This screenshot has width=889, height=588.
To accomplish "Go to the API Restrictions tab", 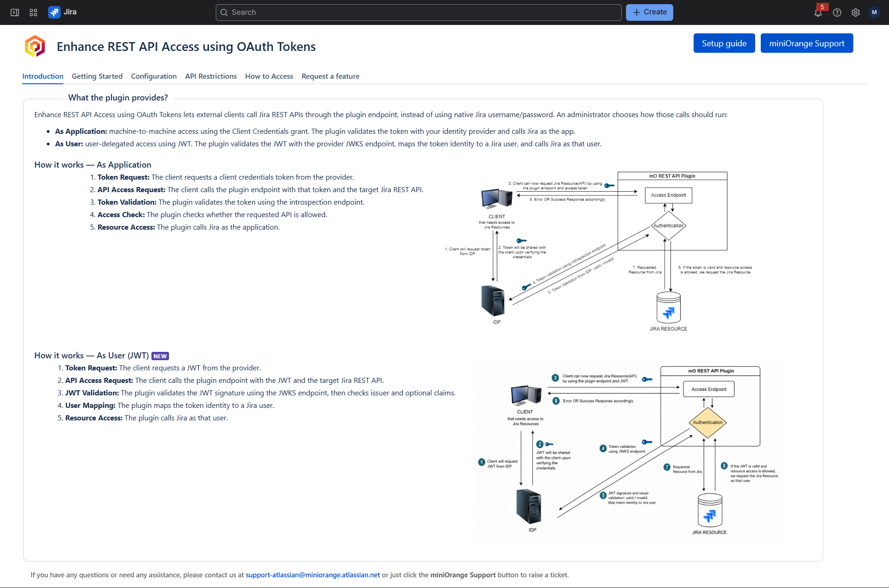I will pos(211,76).
